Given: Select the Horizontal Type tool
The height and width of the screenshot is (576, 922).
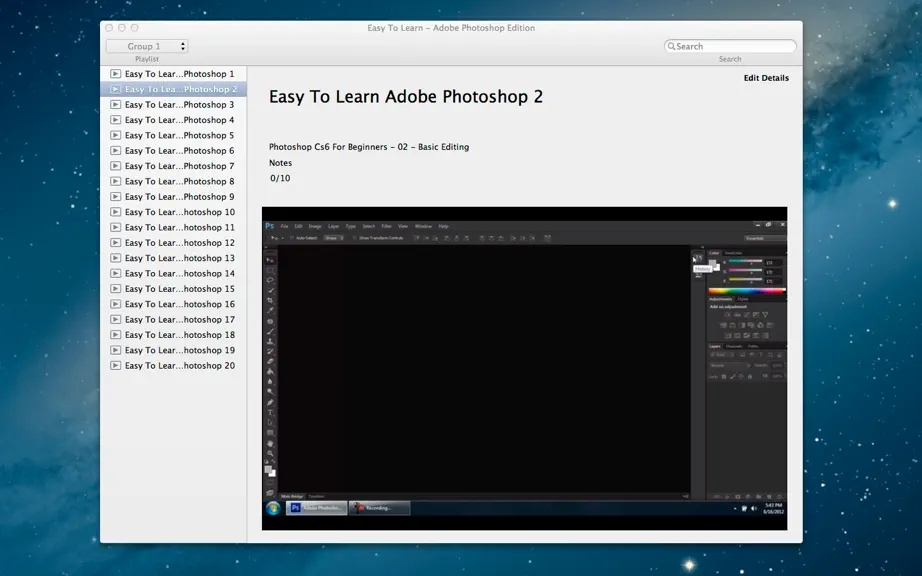Looking at the screenshot, I should tap(270, 412).
